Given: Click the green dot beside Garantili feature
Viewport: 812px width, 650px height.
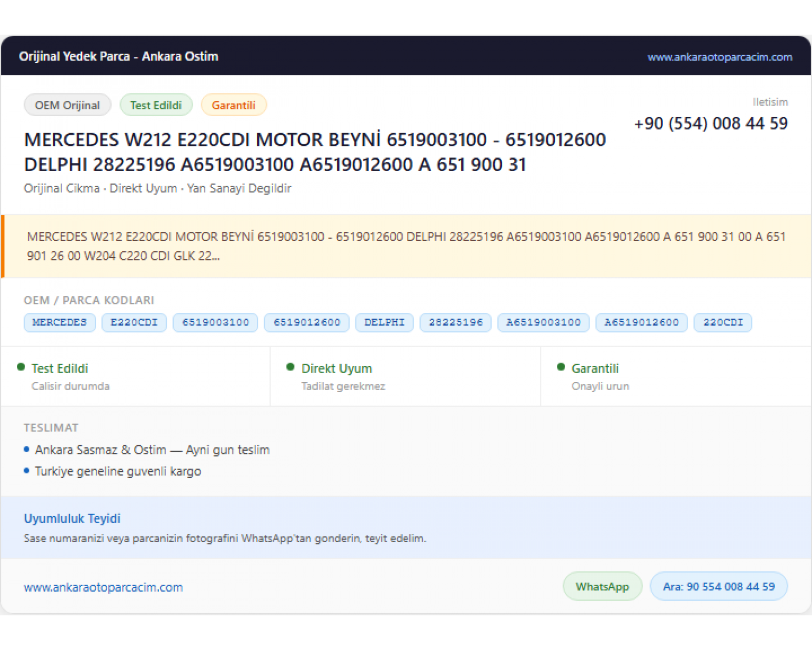Looking at the screenshot, I should [x=561, y=367].
